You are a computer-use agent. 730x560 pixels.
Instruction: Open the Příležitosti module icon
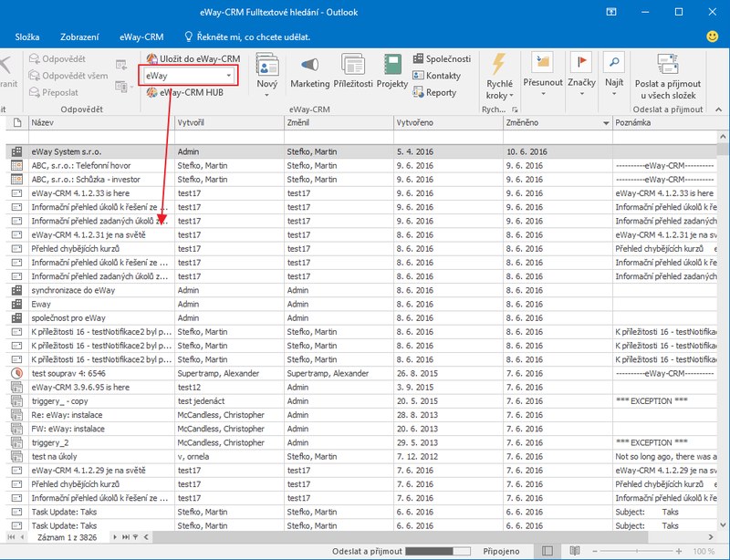point(352,64)
